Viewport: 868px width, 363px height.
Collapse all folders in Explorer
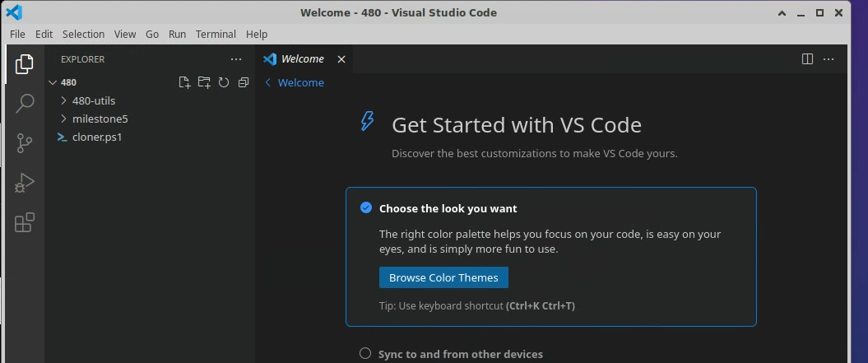point(243,82)
